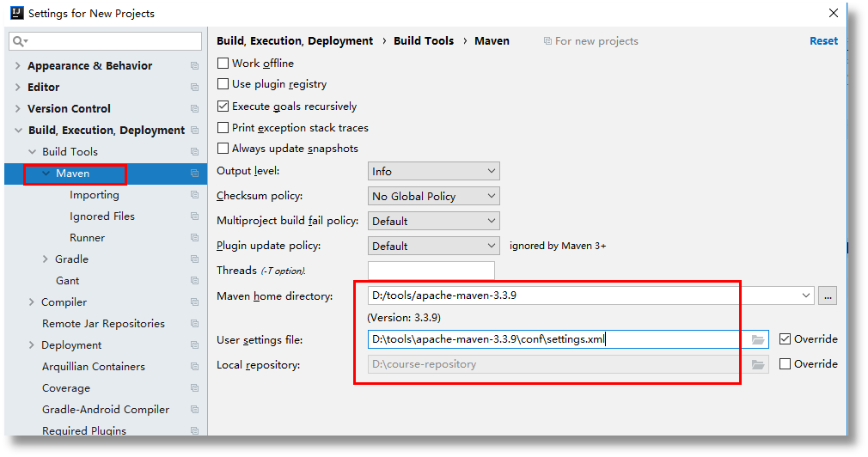Click Build Tools in the breadcrumb
The width and height of the screenshot is (868, 457).
(424, 41)
